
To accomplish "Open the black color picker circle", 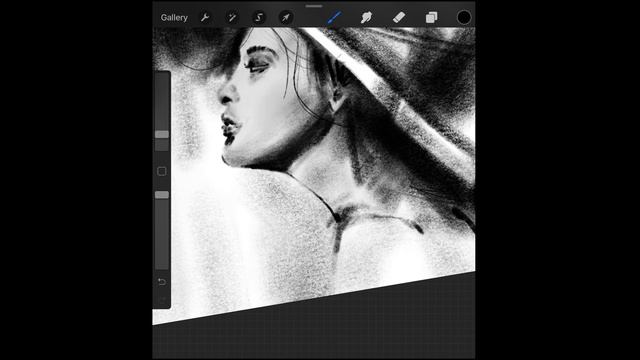I will (x=464, y=18).
